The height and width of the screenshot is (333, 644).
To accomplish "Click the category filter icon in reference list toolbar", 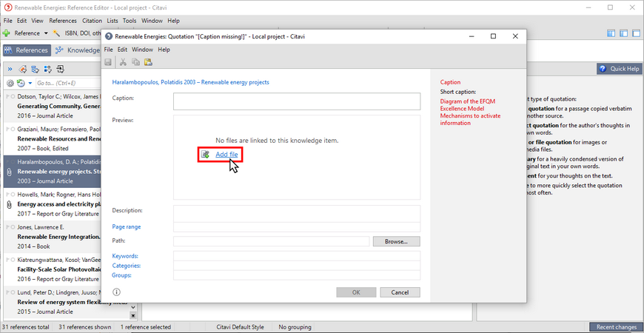I will (35, 69).
